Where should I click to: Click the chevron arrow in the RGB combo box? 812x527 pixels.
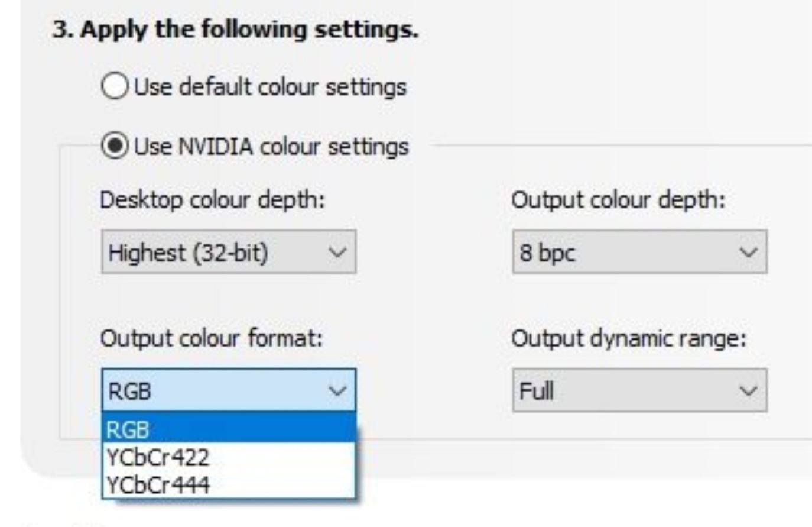click(x=337, y=391)
